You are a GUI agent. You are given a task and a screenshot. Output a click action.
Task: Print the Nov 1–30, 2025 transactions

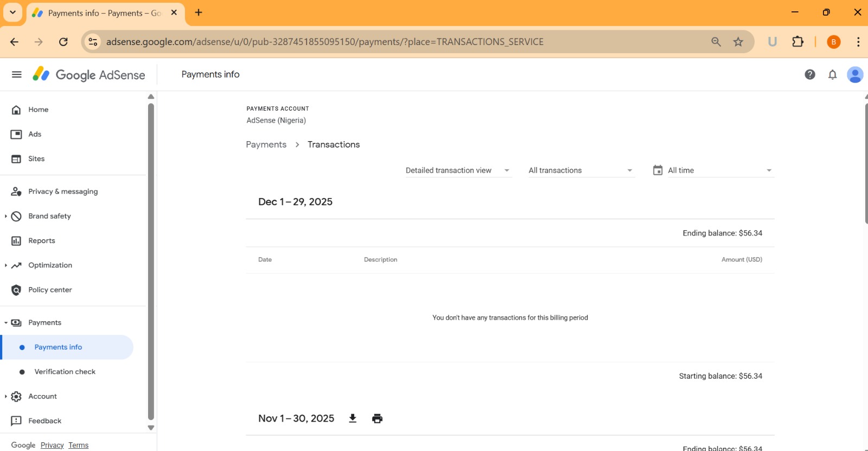[x=377, y=418]
